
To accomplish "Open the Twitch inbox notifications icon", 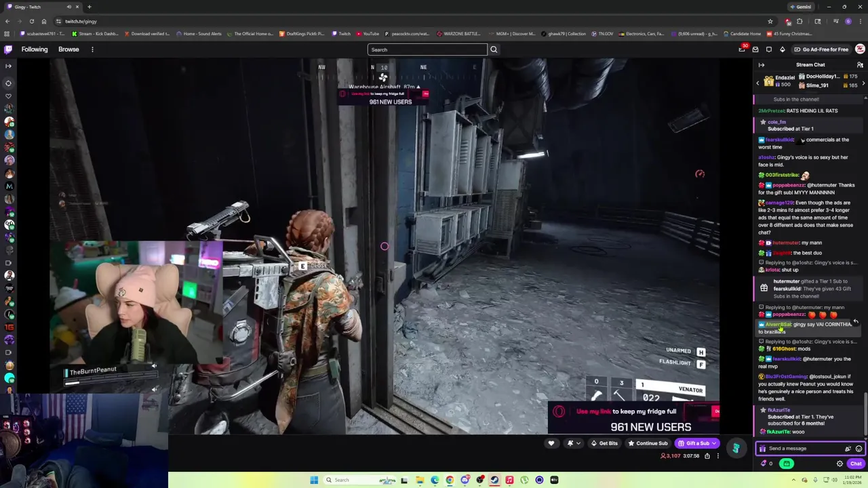I will (755, 49).
